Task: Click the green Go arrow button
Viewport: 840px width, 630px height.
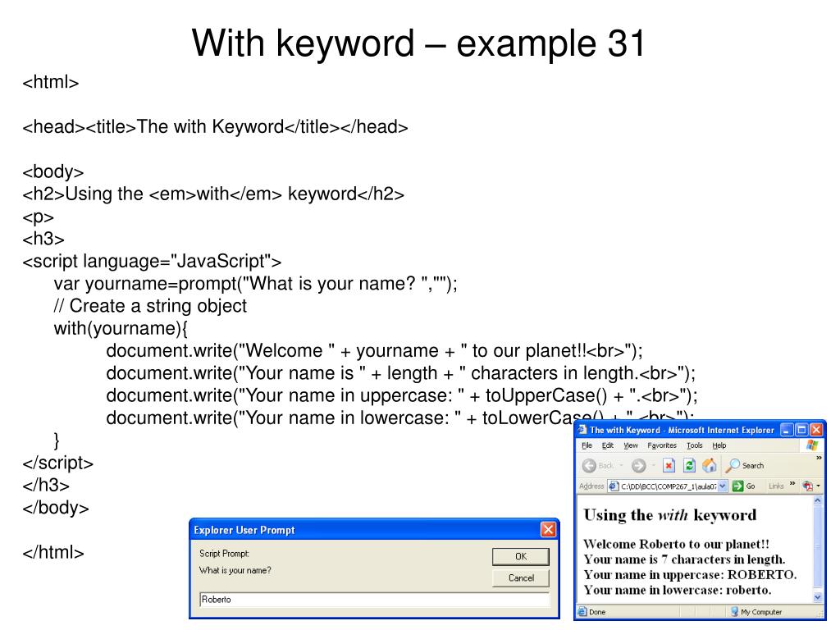Action: coord(737,486)
